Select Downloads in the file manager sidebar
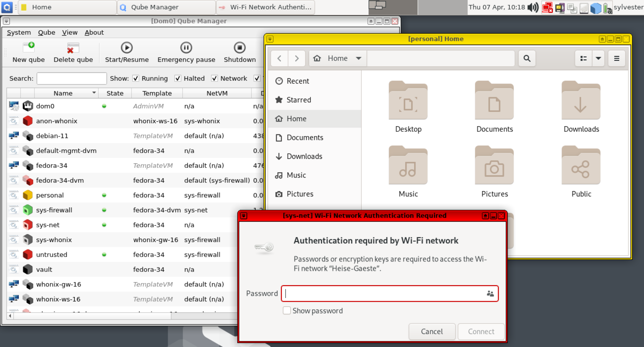Screen dimensions: 644x347 [x=304, y=156]
